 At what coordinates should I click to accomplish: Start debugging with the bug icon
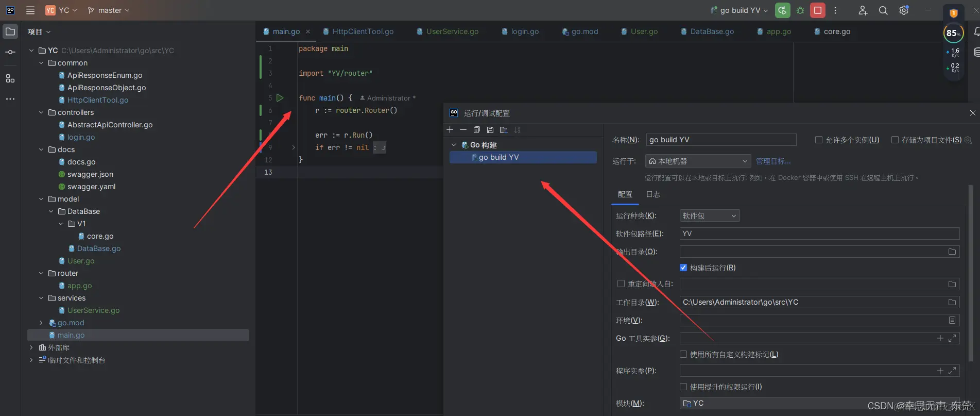[x=800, y=10]
